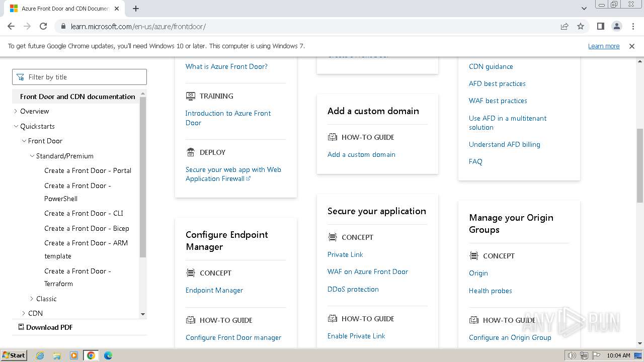Click the Filter by title input field
This screenshot has width=644, height=362.
[79, 77]
